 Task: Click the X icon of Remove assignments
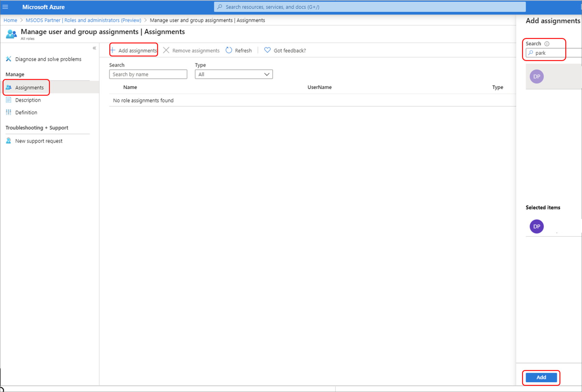point(166,50)
